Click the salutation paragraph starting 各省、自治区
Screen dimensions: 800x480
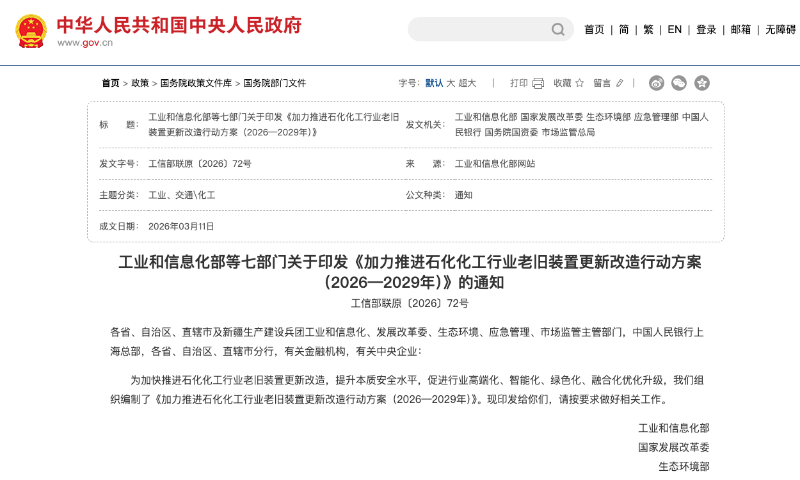click(x=407, y=342)
